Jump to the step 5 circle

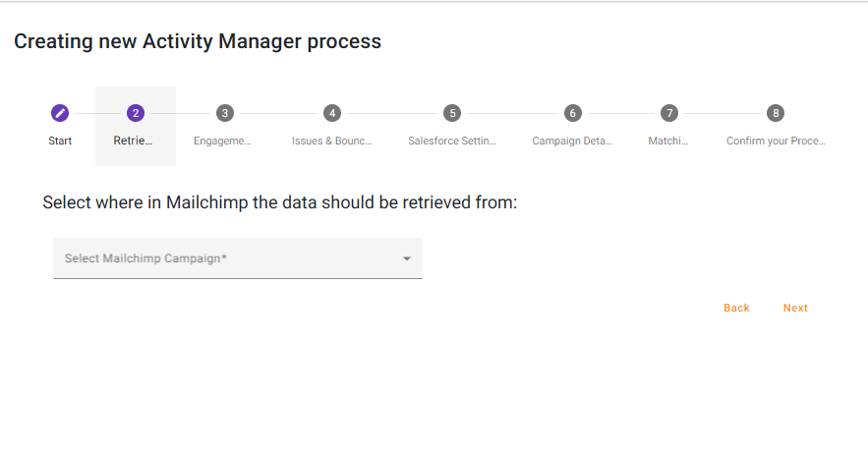tap(452, 113)
